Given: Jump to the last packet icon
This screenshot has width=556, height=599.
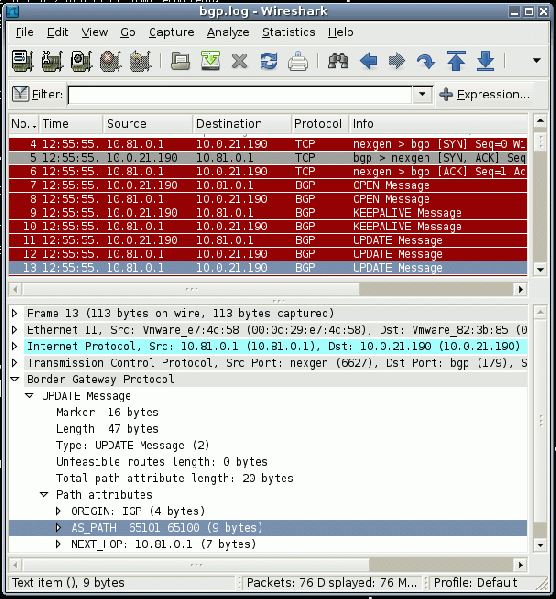Looking at the screenshot, I should pos(485,61).
